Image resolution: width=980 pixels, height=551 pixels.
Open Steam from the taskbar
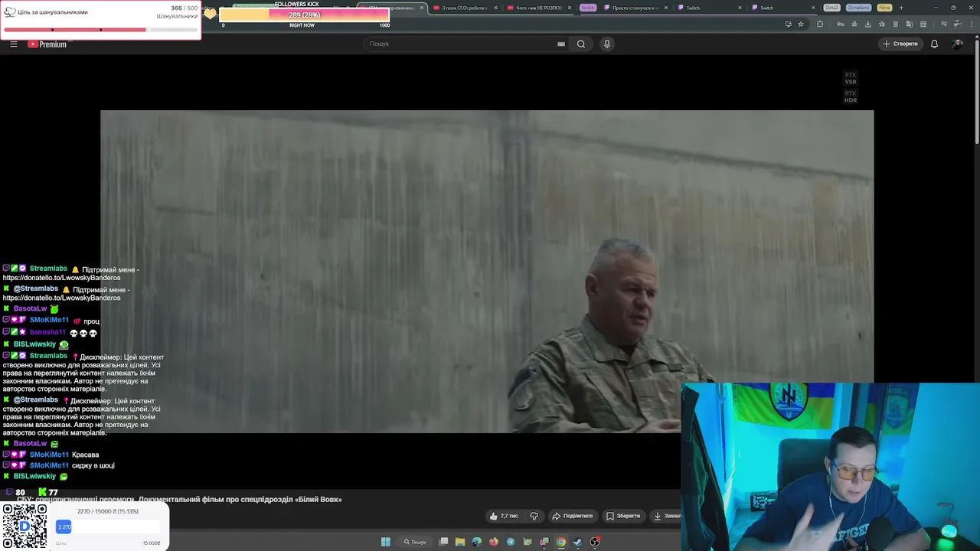tap(578, 542)
